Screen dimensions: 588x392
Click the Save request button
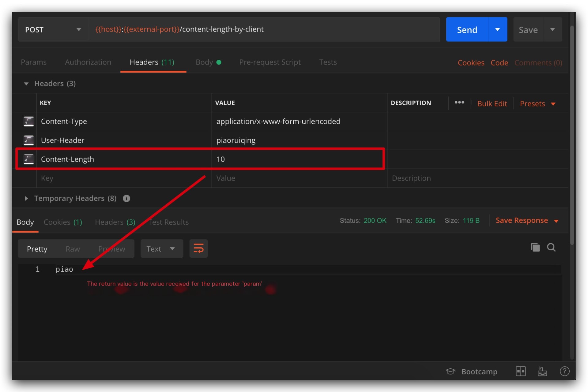(528, 30)
